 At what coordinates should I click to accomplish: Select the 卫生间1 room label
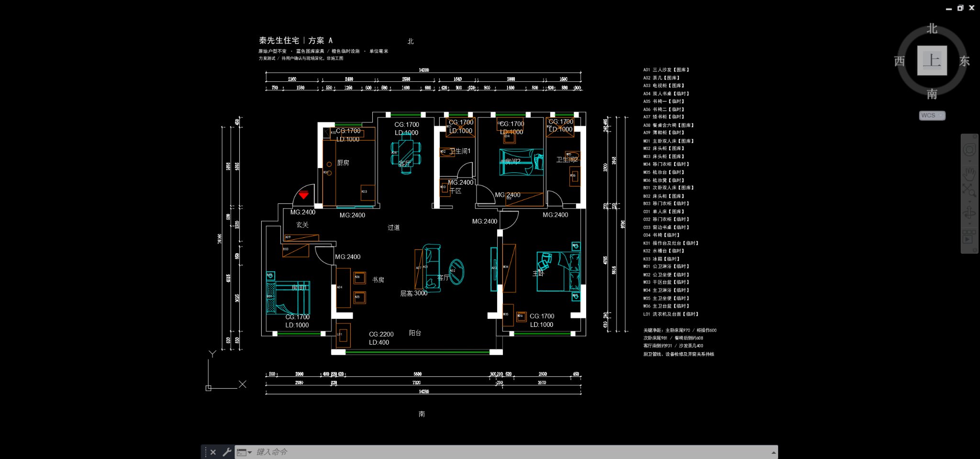point(460,151)
